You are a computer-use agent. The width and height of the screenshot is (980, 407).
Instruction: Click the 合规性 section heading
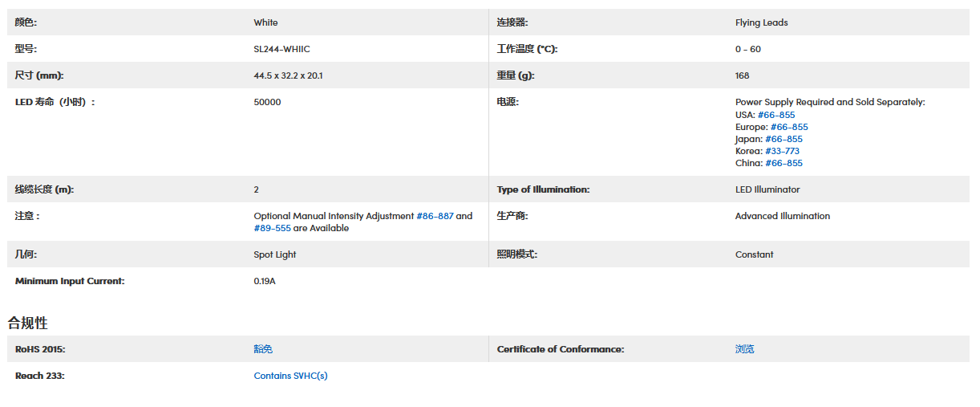click(28, 323)
